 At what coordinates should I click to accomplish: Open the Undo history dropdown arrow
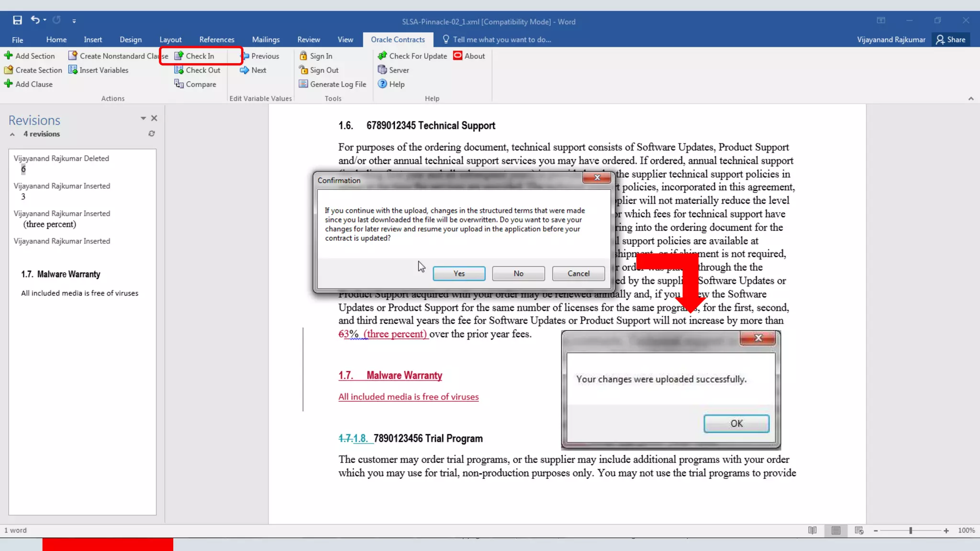click(45, 20)
